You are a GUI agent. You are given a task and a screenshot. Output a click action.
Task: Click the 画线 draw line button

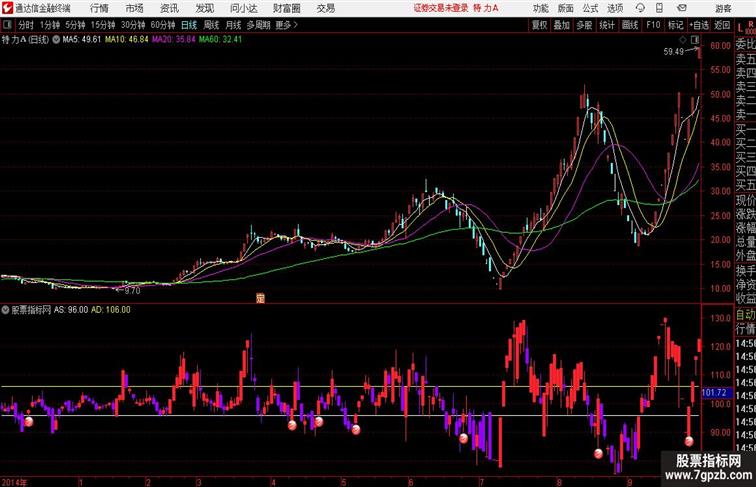630,25
